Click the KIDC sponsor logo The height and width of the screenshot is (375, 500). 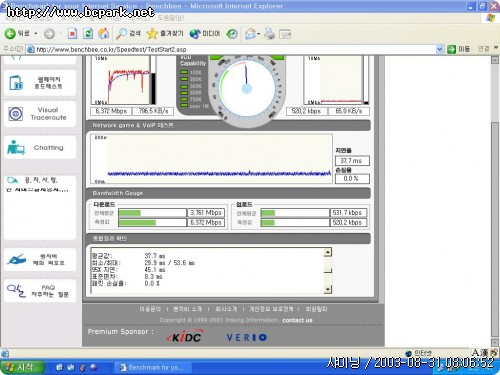[185, 337]
